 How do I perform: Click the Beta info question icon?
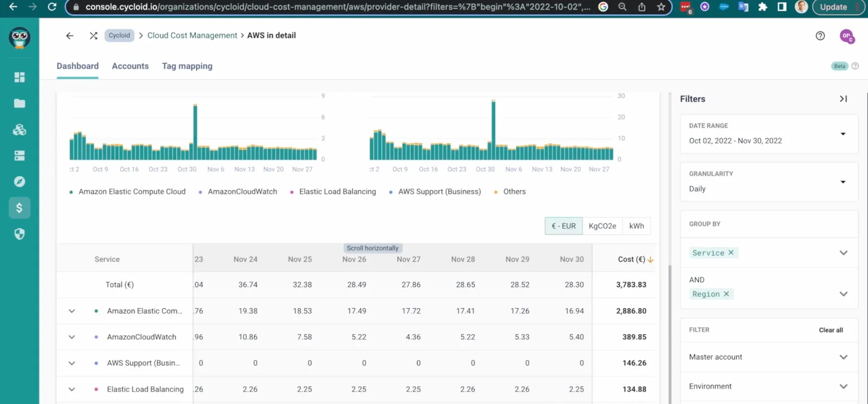(x=855, y=66)
